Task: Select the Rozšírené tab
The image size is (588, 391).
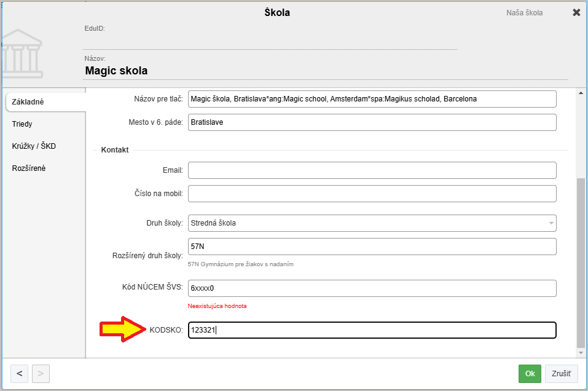Action: point(29,168)
